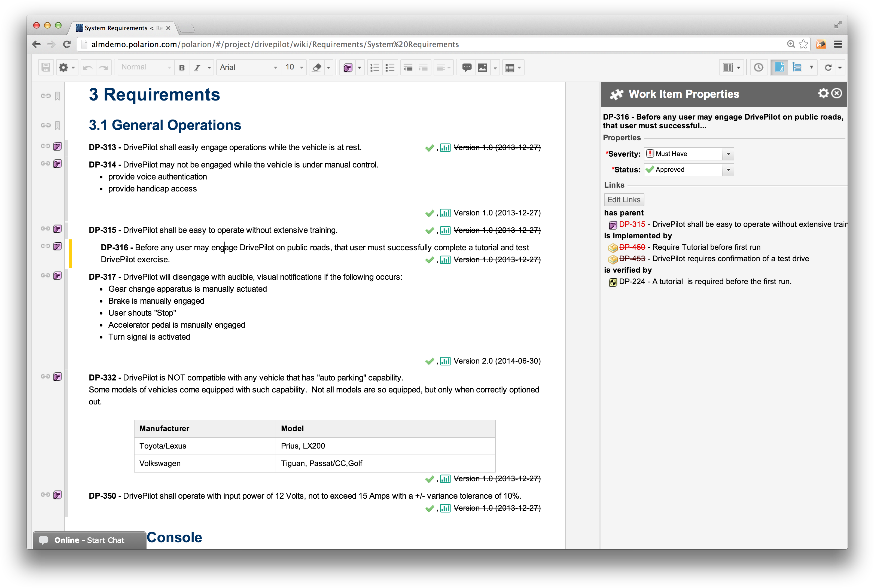Open the font size 10 dropdown
This screenshot has height=588, width=874.
coord(294,68)
